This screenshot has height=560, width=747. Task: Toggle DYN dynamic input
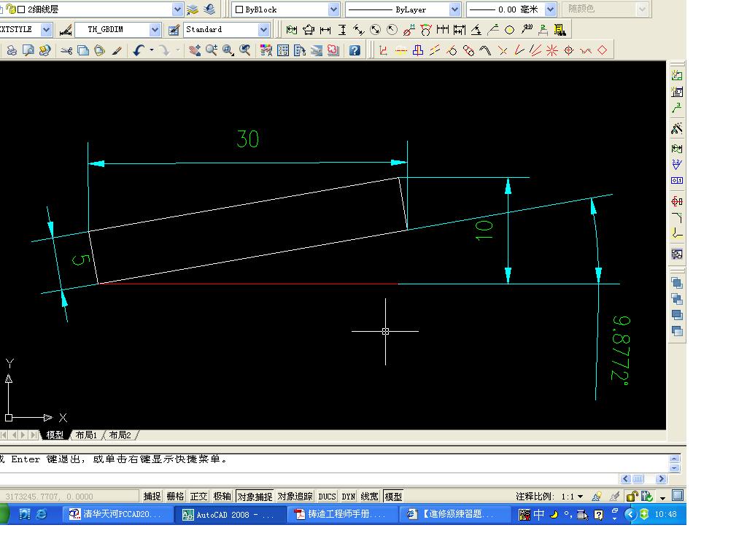(349, 496)
